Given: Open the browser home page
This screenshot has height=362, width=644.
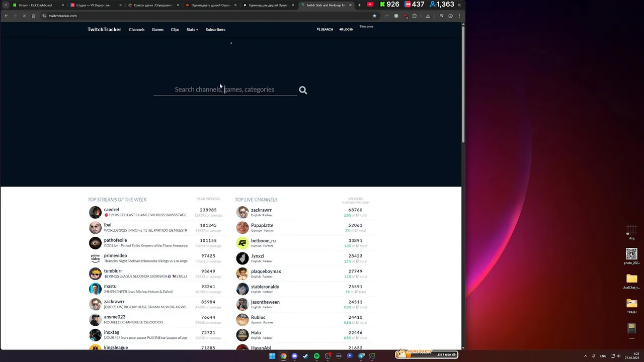Looking at the screenshot, I should coord(33,16).
